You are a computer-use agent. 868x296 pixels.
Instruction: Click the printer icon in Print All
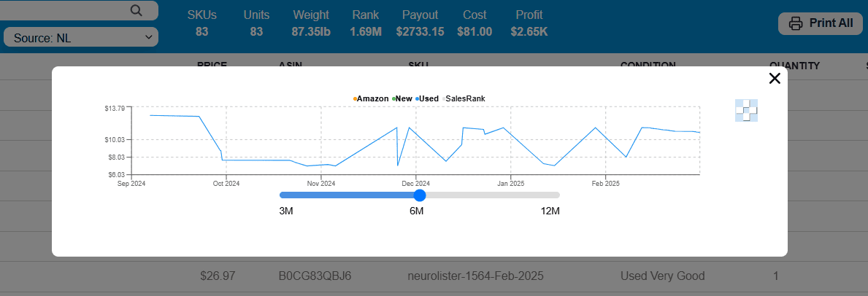tap(796, 23)
